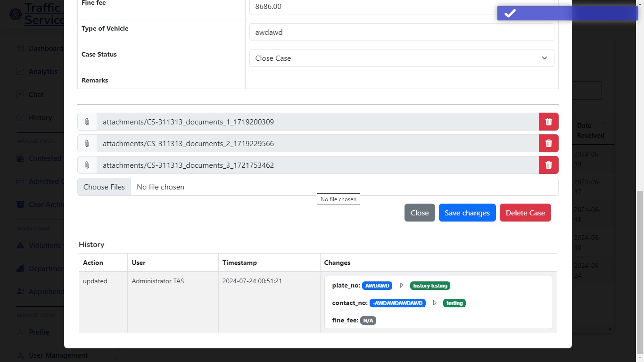Click the Save changes button
644x362 pixels.
467,213
